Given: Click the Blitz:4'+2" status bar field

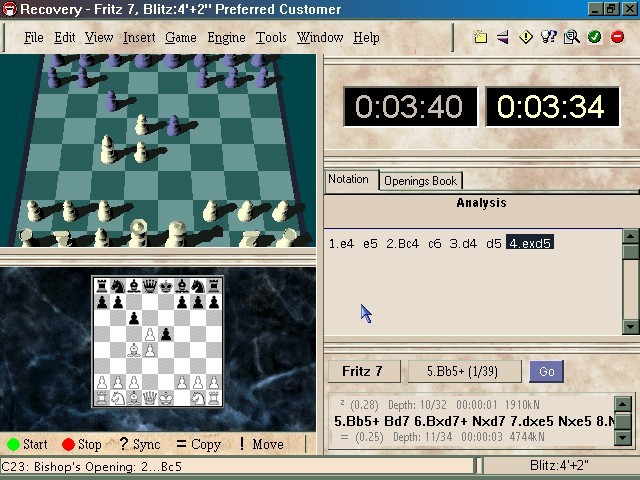Looking at the screenshot, I should 559,466.
